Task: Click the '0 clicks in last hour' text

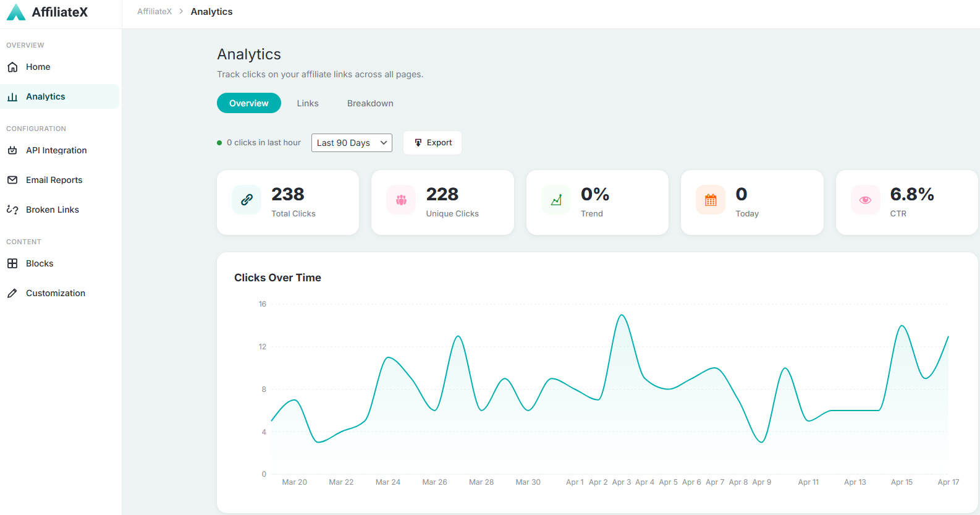Action: (264, 143)
